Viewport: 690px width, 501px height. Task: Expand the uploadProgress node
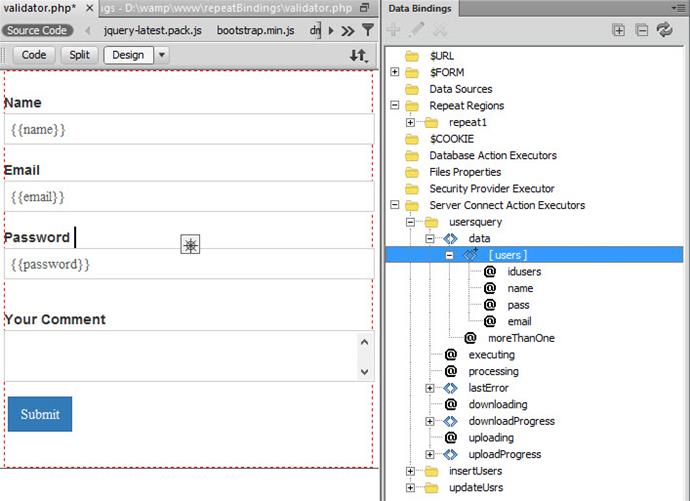tap(429, 454)
